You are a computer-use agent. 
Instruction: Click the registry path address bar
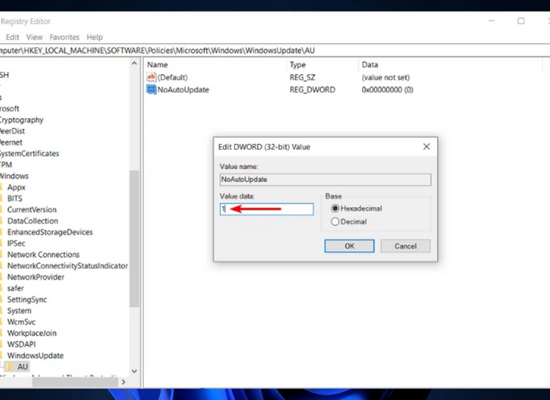pyautogui.click(x=275, y=51)
